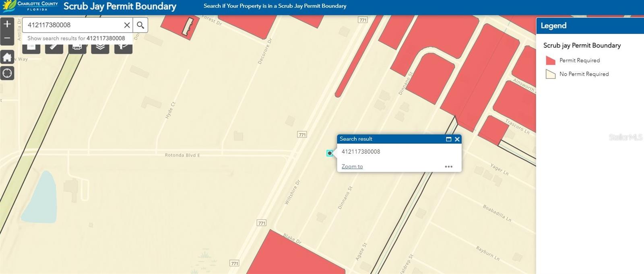Click the Permit Required red swatch
This screenshot has height=274, width=644.
[x=551, y=60]
